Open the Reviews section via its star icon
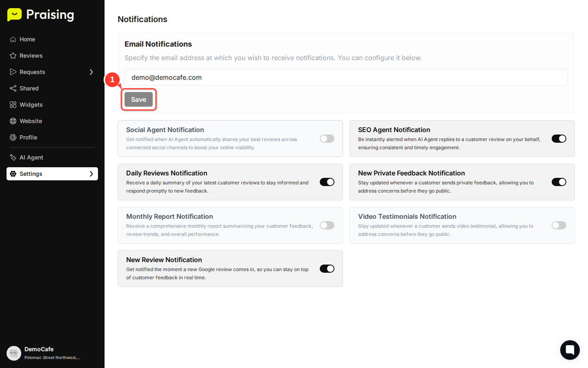This screenshot has width=588, height=368. (13, 56)
